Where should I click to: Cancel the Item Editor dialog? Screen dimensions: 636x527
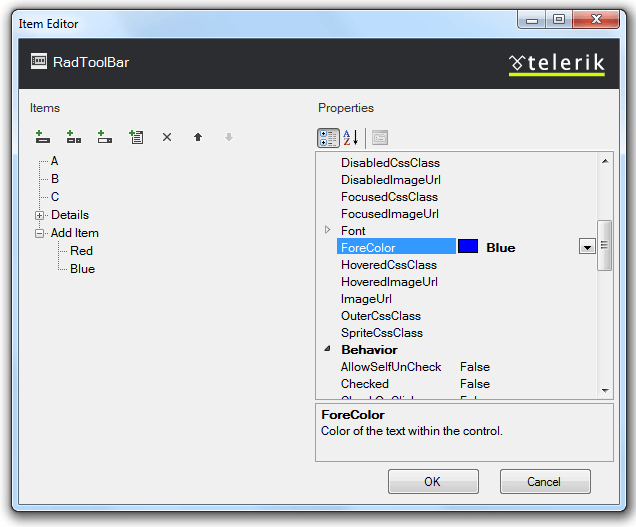coord(545,482)
